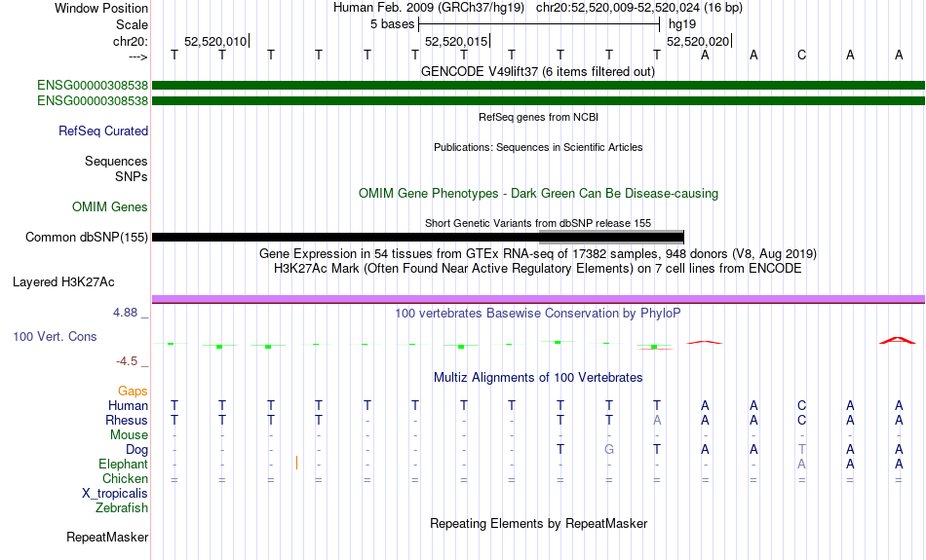Click the G base in the Dog row
926x560 pixels.
(x=609, y=449)
